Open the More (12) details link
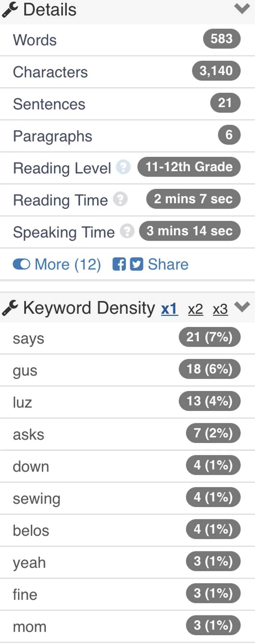 tap(68, 264)
